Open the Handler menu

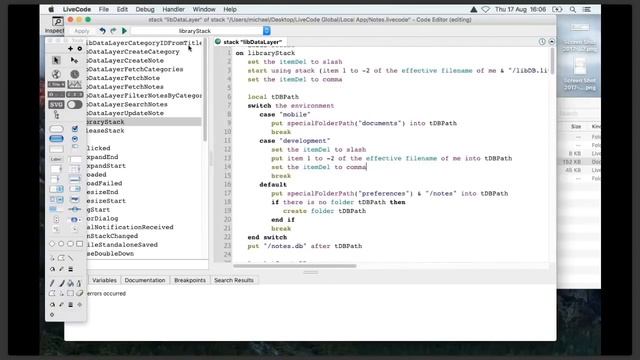click(x=173, y=9)
